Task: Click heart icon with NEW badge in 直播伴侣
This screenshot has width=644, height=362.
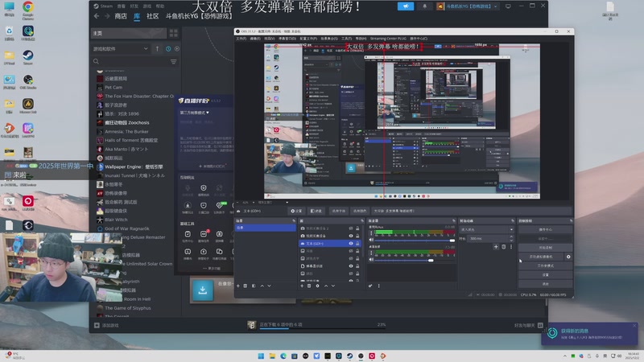Action: click(219, 206)
